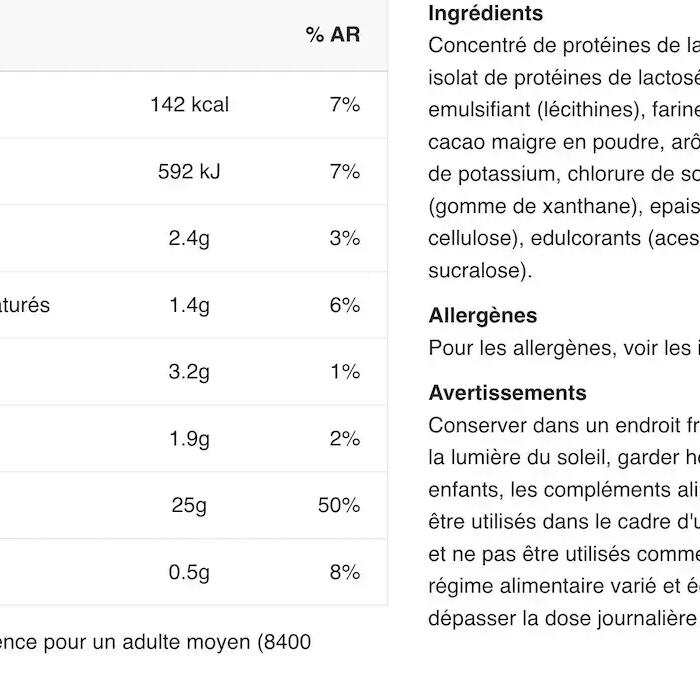Click the Allergènes heading

483,316
